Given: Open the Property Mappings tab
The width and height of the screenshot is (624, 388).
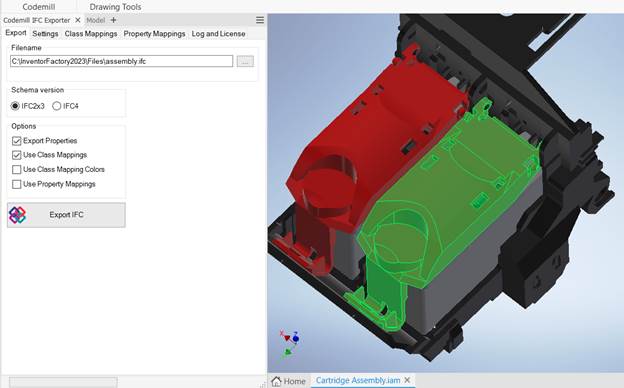Looking at the screenshot, I should pos(154,34).
